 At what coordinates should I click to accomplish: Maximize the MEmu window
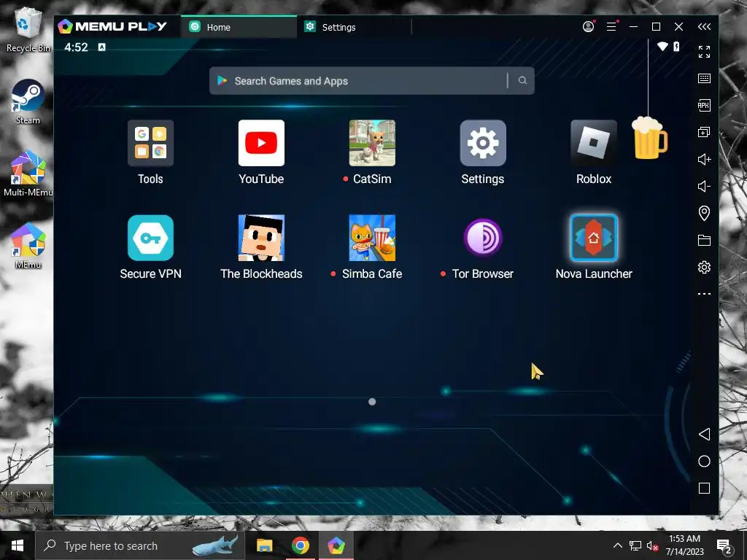click(656, 27)
